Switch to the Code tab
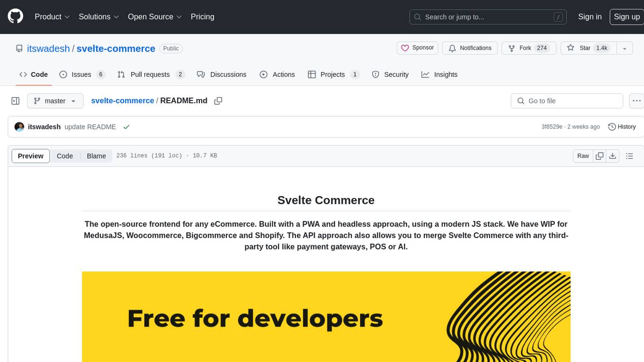This screenshot has height=362, width=644. click(33, 74)
